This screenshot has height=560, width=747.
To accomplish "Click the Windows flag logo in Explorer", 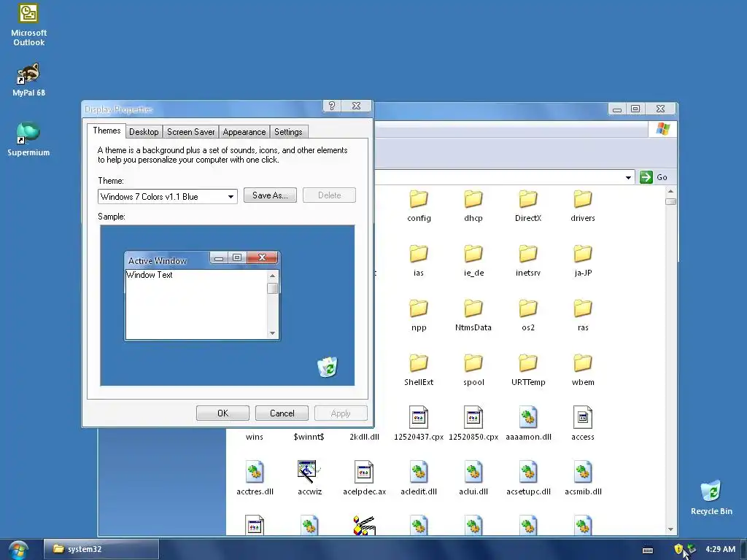I will [x=662, y=129].
